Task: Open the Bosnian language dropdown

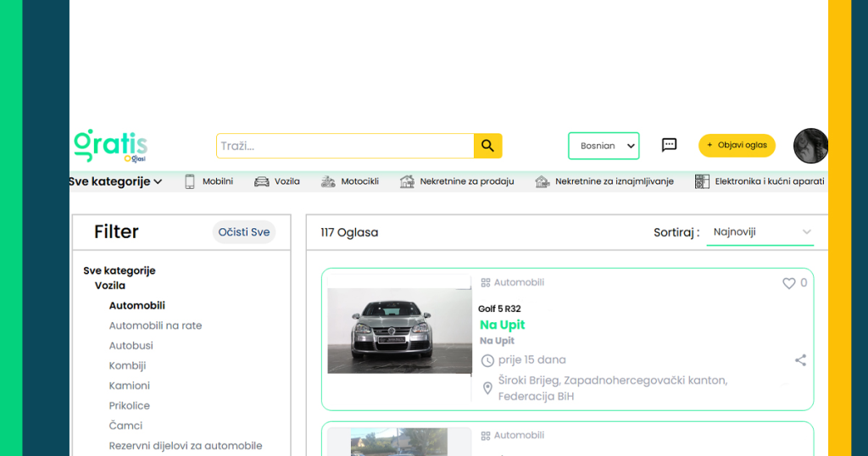Action: (x=604, y=146)
